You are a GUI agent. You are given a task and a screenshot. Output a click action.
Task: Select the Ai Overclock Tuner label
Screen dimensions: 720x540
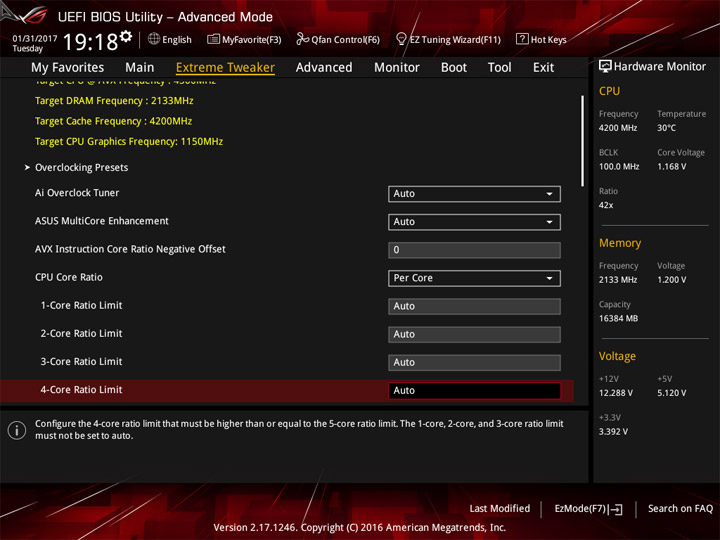tap(77, 193)
